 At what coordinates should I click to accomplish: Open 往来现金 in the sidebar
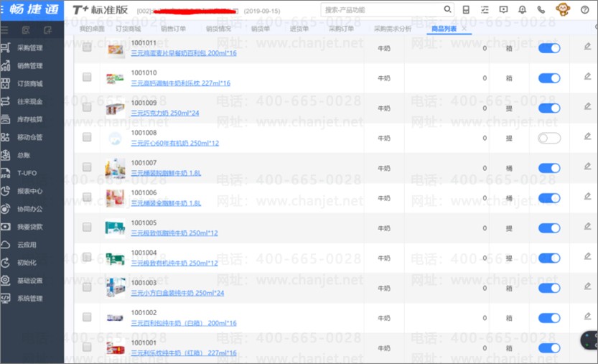tap(29, 101)
